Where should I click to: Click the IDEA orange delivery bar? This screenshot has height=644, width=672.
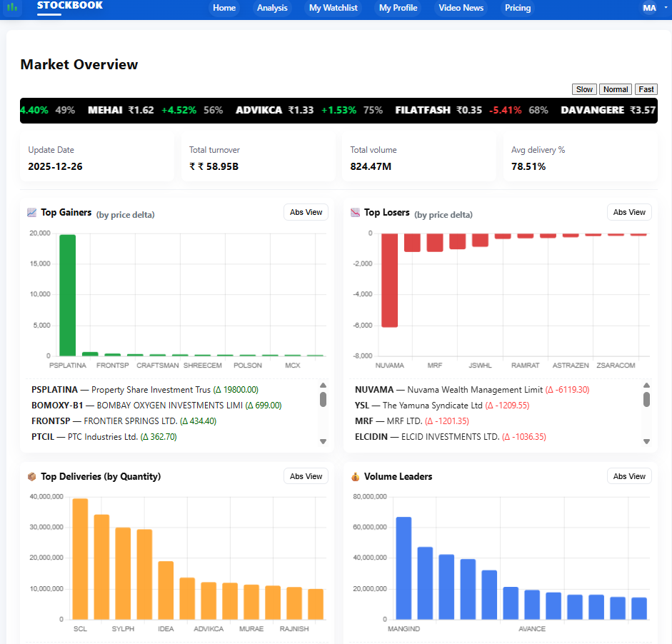coord(166,590)
